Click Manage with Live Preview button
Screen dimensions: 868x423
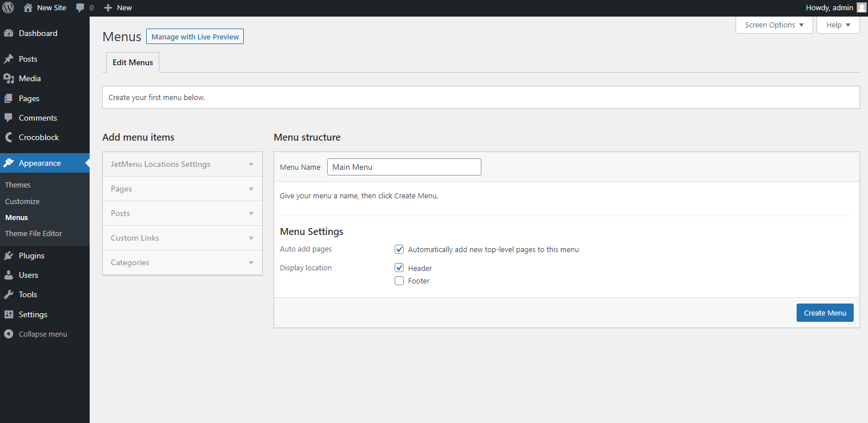[x=195, y=37]
